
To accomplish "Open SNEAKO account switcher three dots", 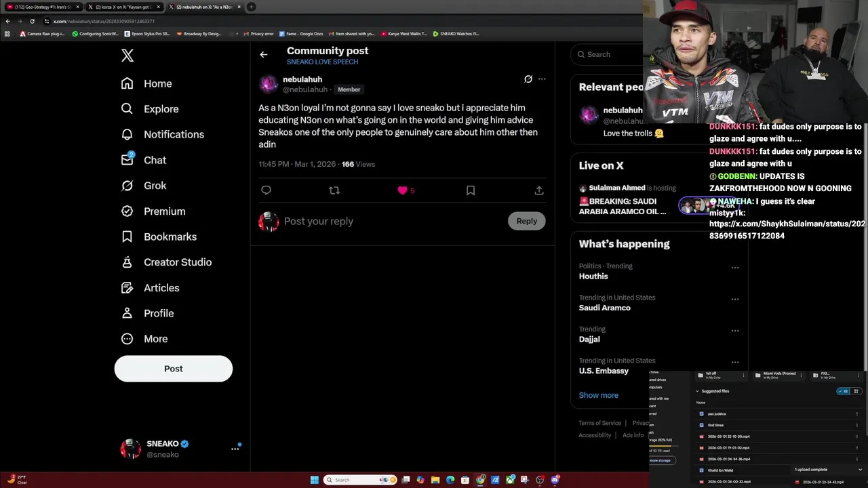I will pyautogui.click(x=235, y=449).
